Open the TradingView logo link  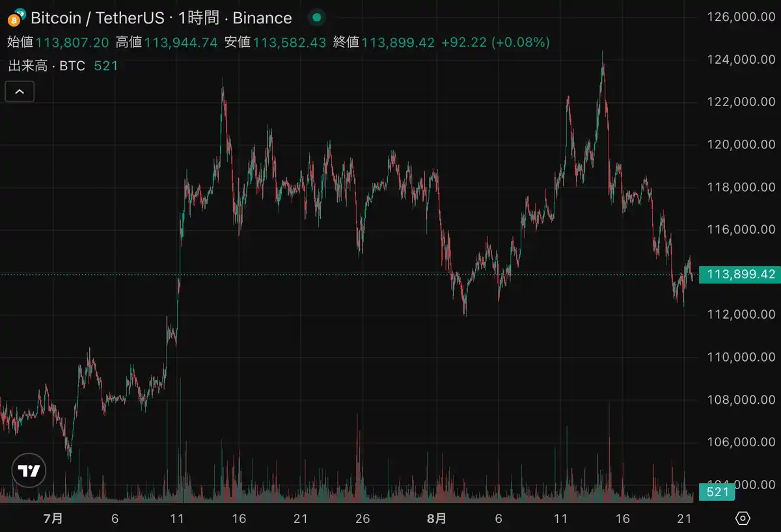pyautogui.click(x=29, y=470)
